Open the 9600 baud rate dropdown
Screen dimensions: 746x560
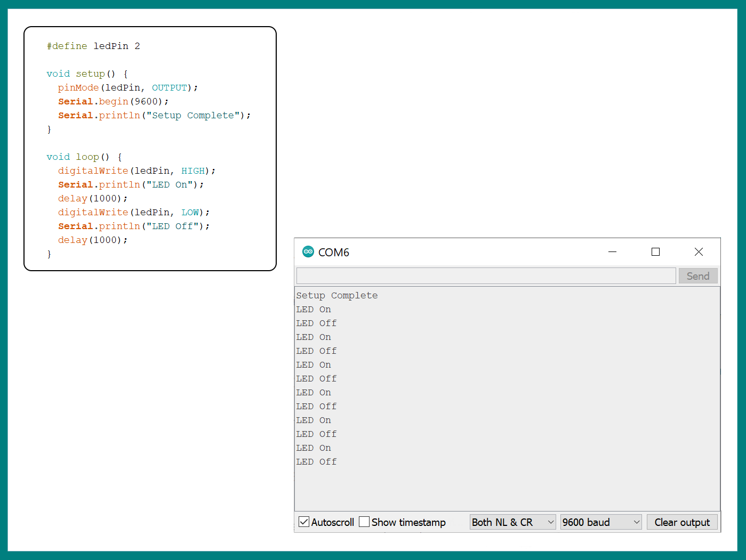click(x=601, y=522)
